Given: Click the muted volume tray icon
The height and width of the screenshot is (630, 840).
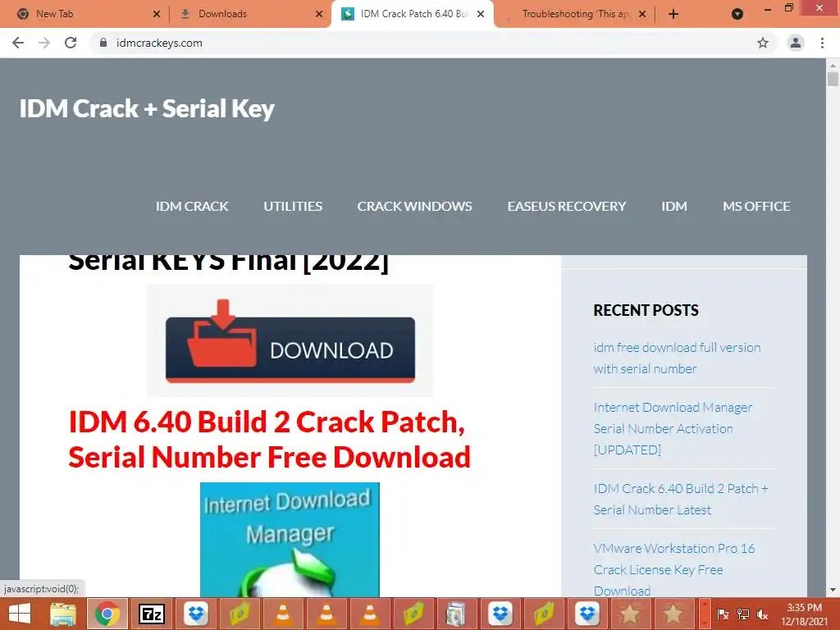Looking at the screenshot, I should [762, 614].
